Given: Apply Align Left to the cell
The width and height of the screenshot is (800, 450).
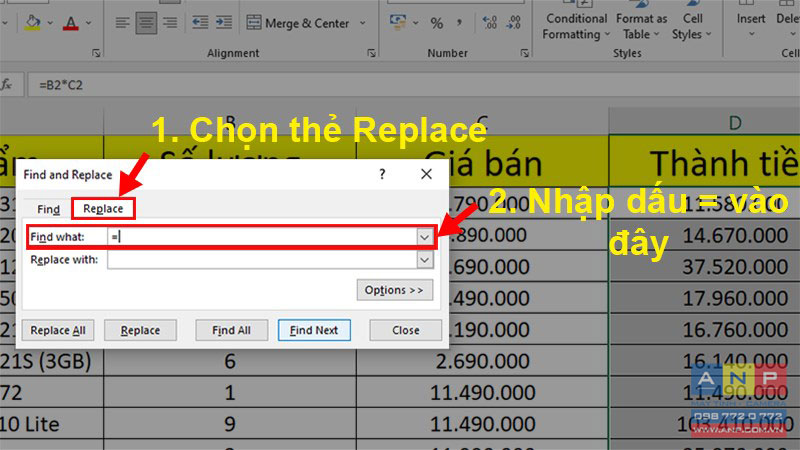Looking at the screenshot, I should [122, 23].
